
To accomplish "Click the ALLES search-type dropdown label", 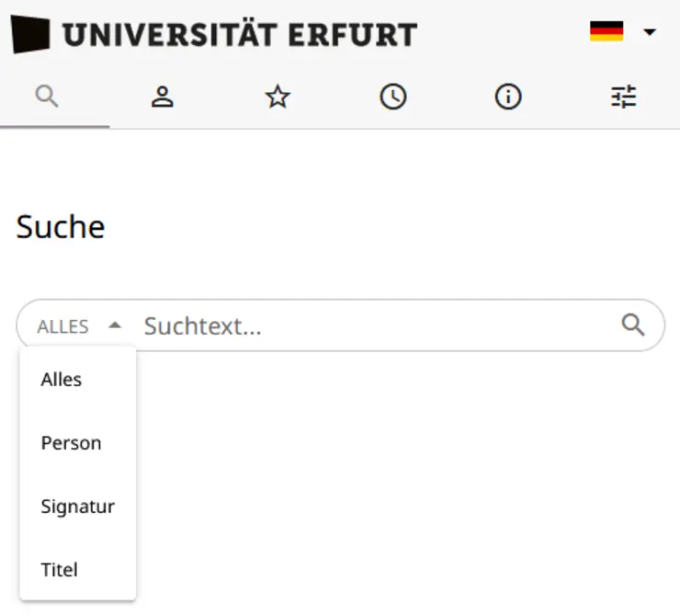I will click(x=62, y=326).
